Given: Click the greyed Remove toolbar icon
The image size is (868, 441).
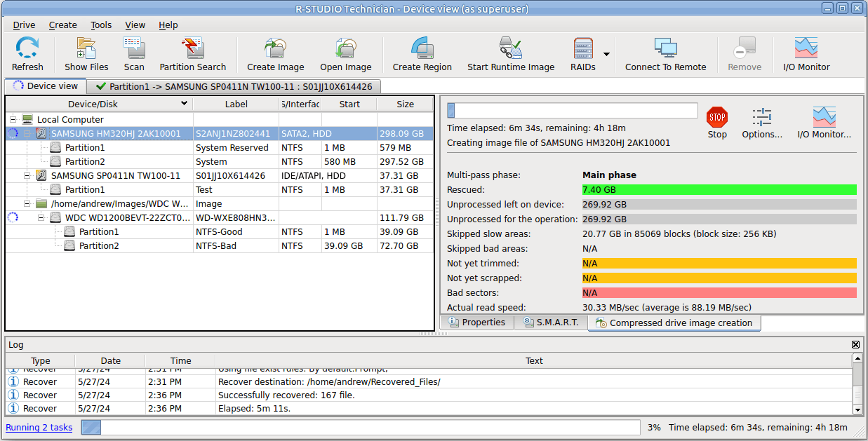Looking at the screenshot, I should (745, 48).
